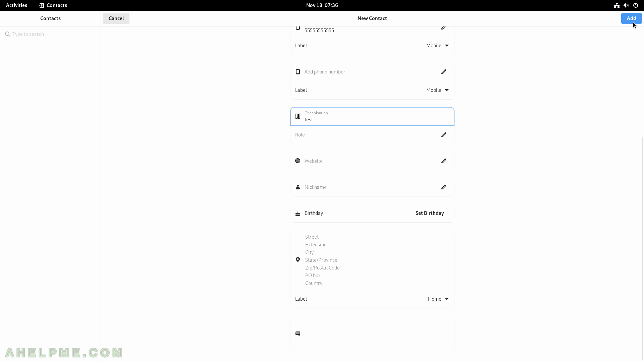Click the City address field
Image resolution: width=644 pixels, height=362 pixels.
[x=377, y=252]
